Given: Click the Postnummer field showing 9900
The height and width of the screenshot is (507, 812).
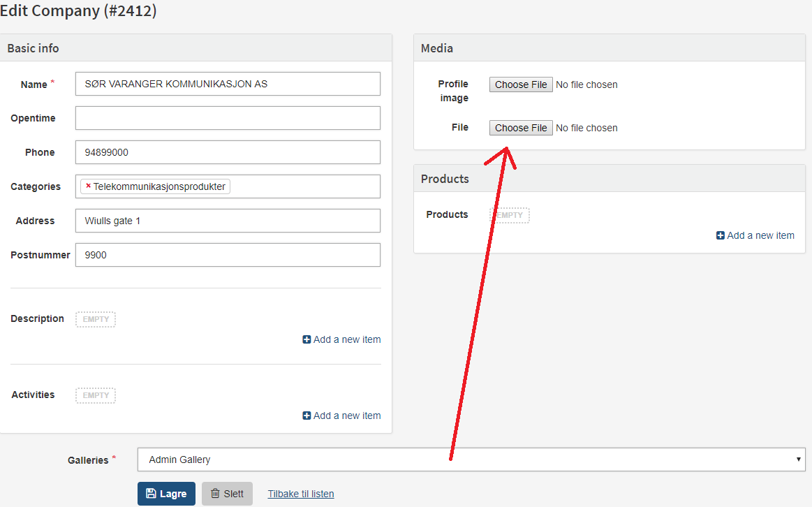Looking at the screenshot, I should pyautogui.click(x=228, y=255).
